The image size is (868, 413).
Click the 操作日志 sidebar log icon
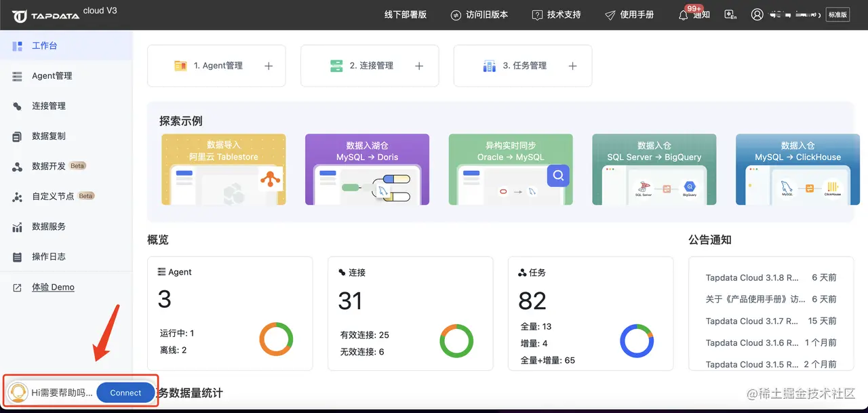(x=18, y=257)
